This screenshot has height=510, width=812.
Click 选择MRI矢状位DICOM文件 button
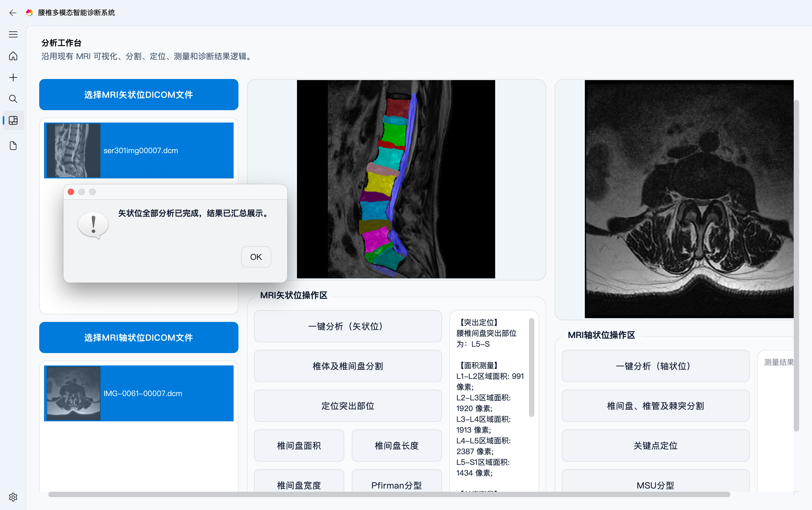click(139, 95)
